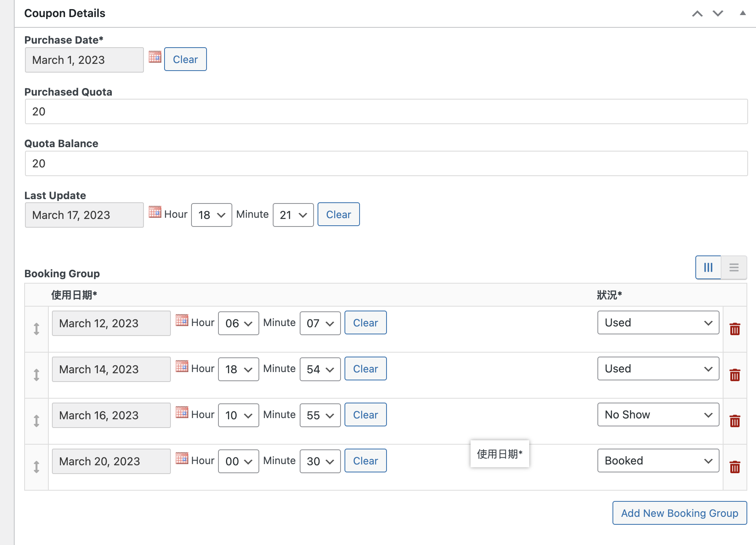The image size is (756, 545).
Task: Click the Purchase Date* label
Action: tap(64, 40)
